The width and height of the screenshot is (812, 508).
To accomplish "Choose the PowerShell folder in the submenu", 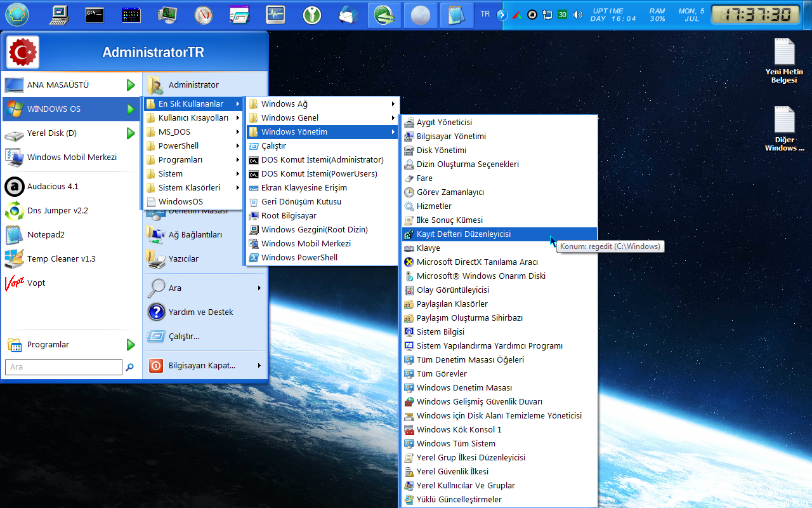I will tap(193, 146).
